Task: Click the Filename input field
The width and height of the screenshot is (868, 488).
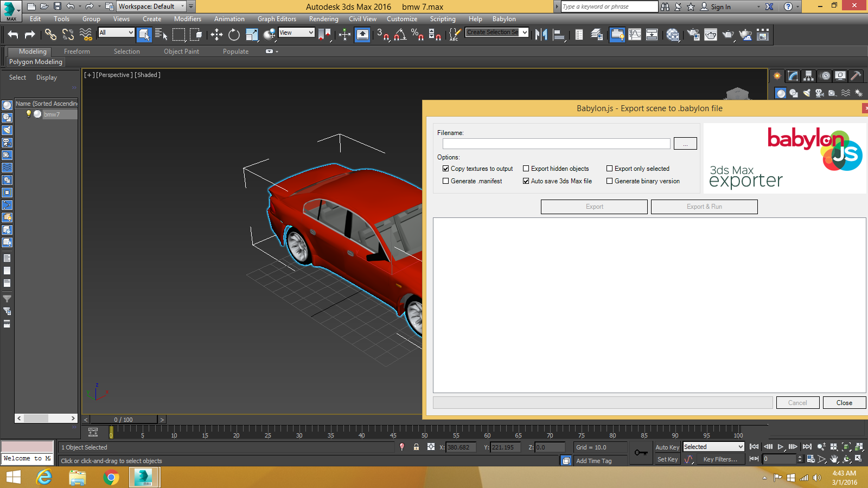Action: (x=556, y=144)
